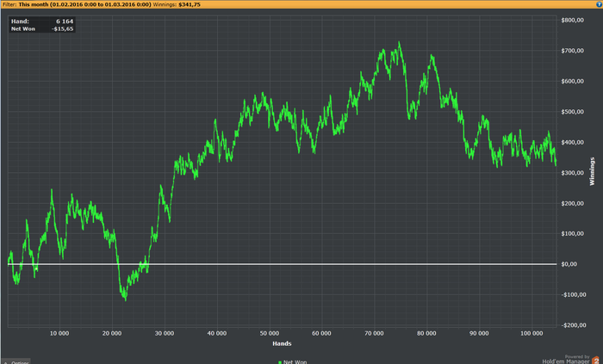The width and height of the screenshot is (603, 364).
Task: Open the blue help question-mark icon
Action: coord(599,4)
